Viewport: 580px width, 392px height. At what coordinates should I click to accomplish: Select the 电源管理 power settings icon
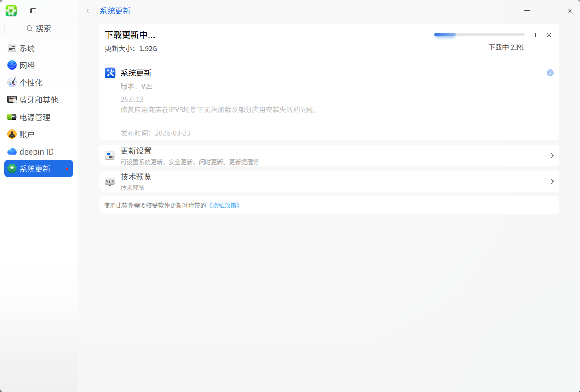tap(12, 117)
